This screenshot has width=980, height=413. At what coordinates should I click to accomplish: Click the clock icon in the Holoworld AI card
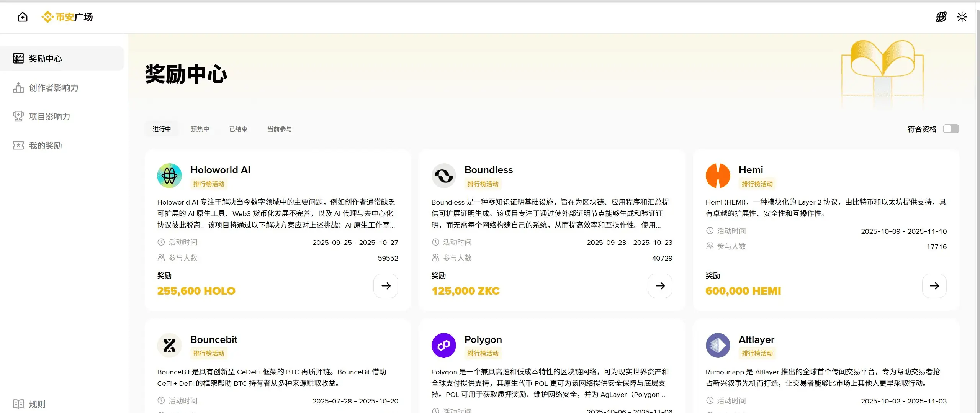click(x=161, y=242)
